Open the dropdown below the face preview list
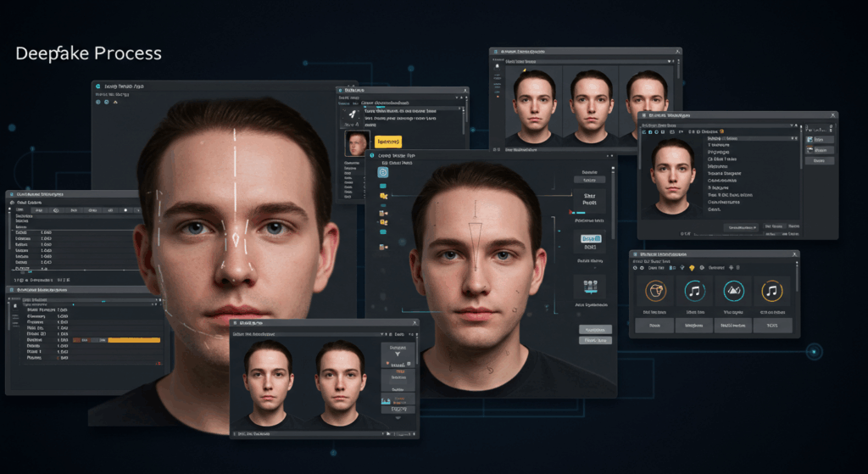Screen dimensions: 868x474 tap(741, 227)
